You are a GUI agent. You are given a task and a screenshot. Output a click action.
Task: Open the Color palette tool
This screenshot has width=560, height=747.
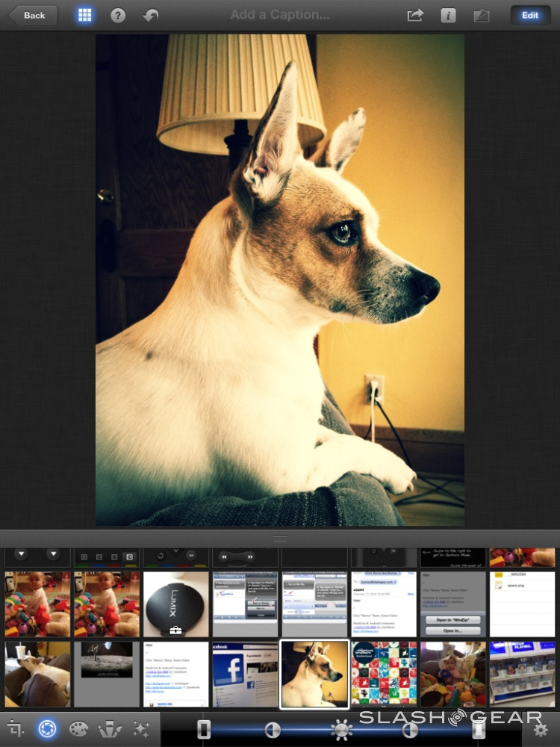point(78,728)
